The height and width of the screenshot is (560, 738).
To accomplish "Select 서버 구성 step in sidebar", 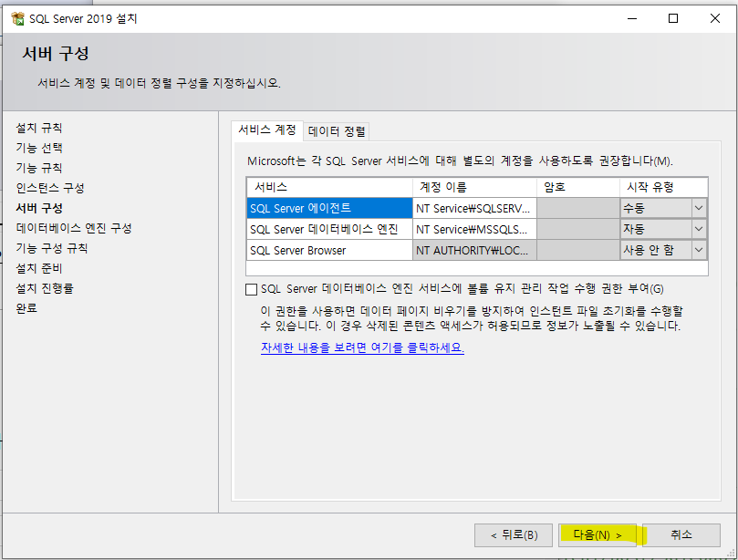I will [x=39, y=208].
